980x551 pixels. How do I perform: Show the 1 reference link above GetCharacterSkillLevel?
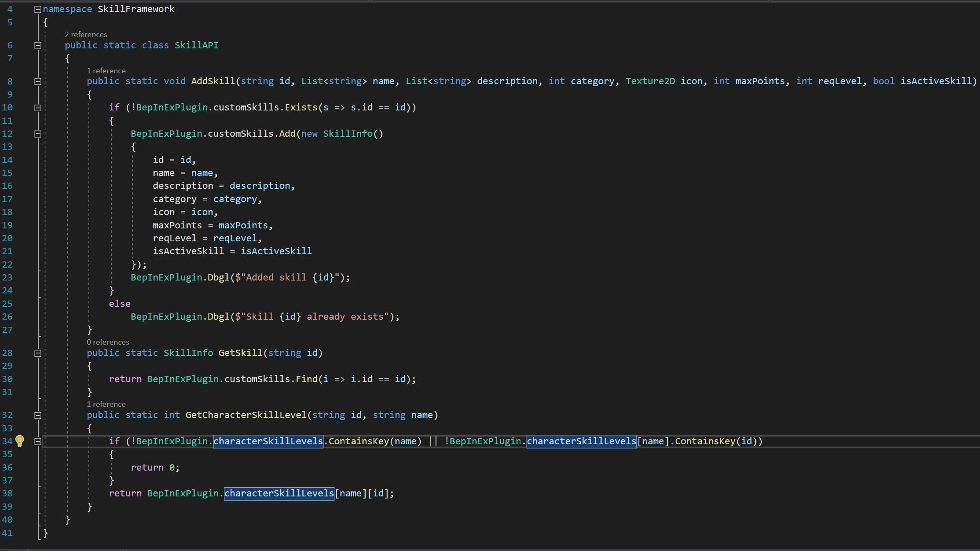[106, 404]
